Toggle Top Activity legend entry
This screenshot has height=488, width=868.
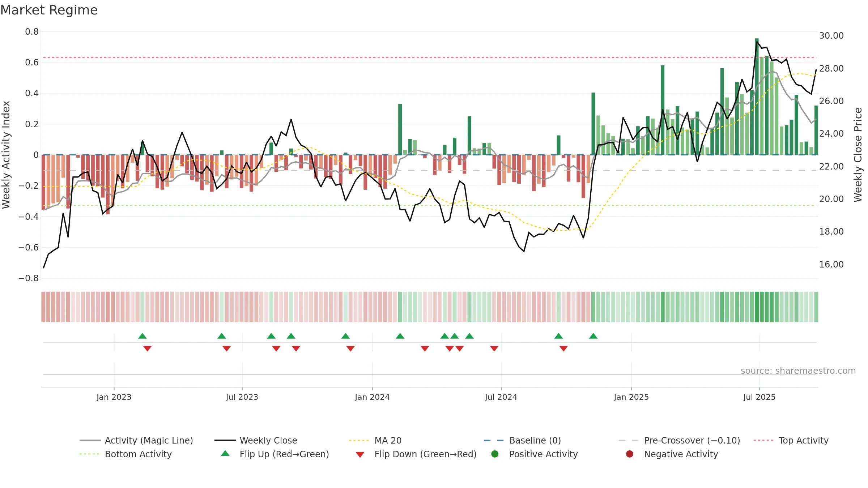click(791, 440)
